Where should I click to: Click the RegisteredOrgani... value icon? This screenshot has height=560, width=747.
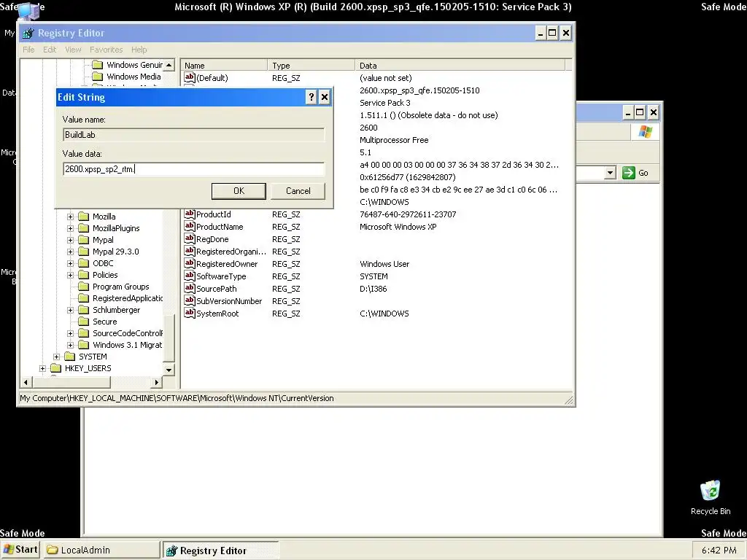point(190,252)
